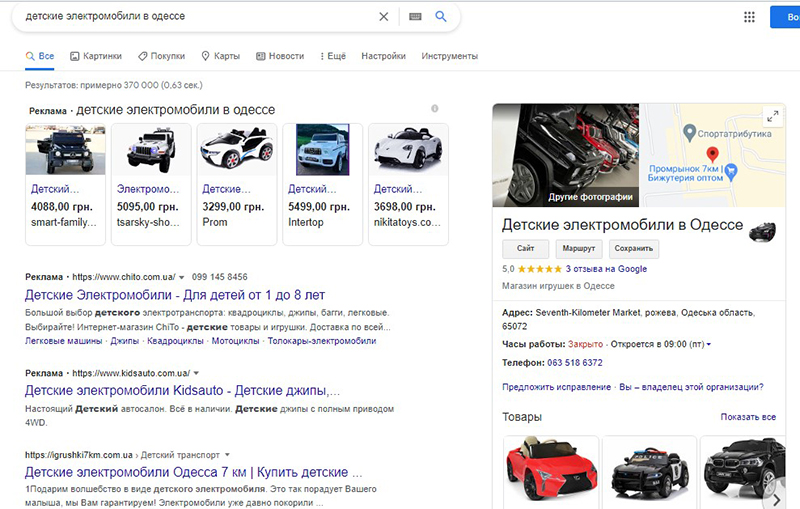
Task: Click the Квадроциклы sitelink
Action: click(176, 341)
